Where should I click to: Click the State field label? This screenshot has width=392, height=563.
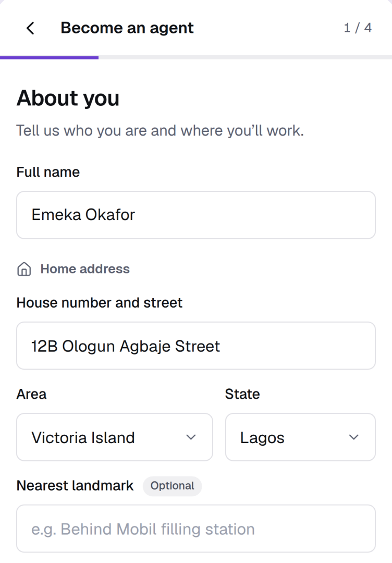pos(242,394)
